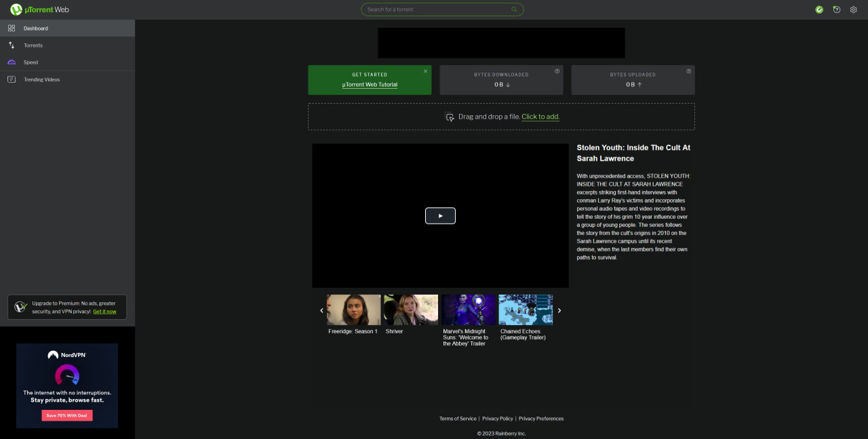Click the Bytes Uploaded info icon

point(689,71)
